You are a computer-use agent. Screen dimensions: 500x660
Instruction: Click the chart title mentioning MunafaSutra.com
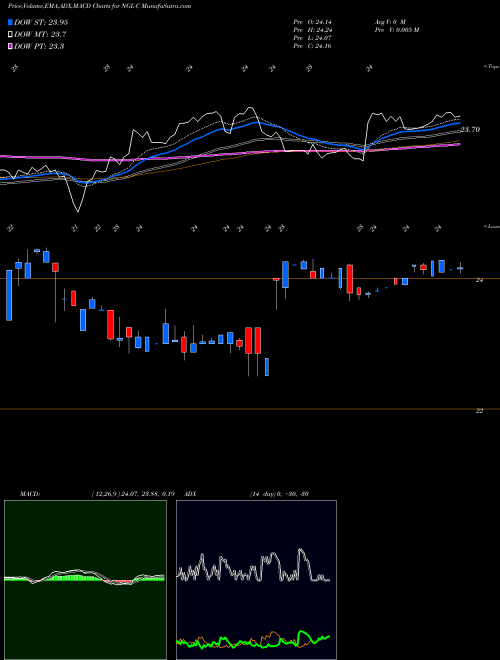[99, 6]
